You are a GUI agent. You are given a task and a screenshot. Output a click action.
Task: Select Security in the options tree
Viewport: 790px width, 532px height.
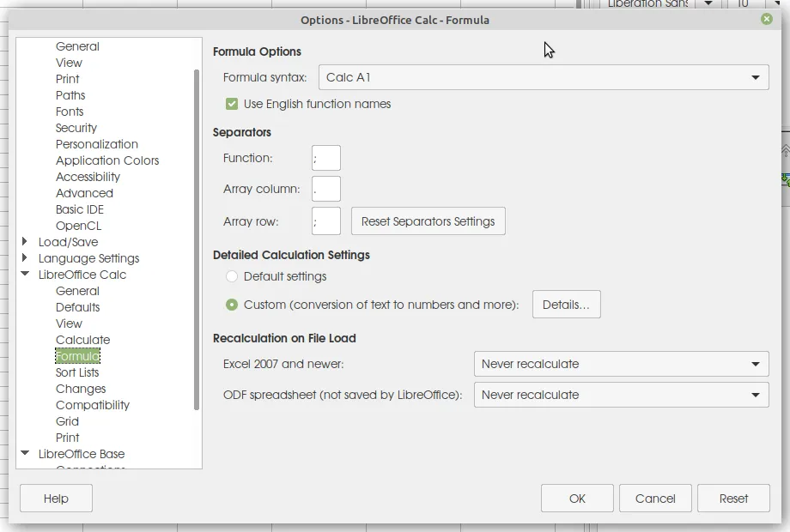click(x=76, y=128)
